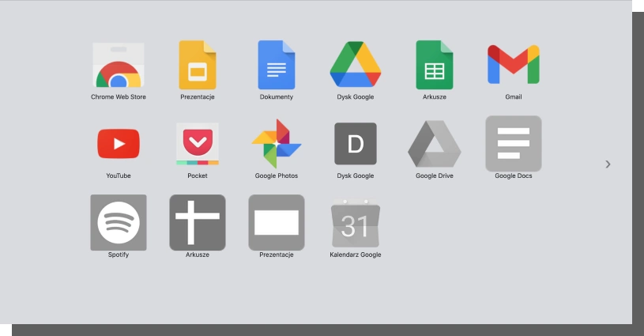Screen dimensions: 644x336
Task: Click the gray Arkusze cross icon
Action: pyautogui.click(x=198, y=222)
